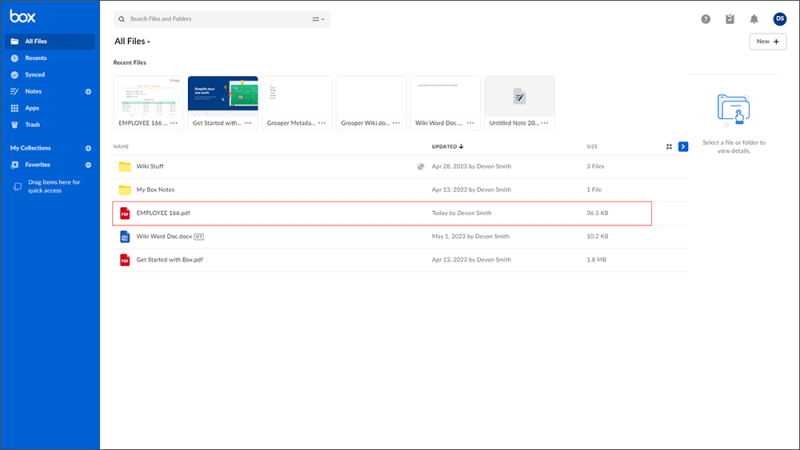Image resolution: width=800 pixels, height=450 pixels.
Task: Open more options for Grooper Wiki card
Action: click(x=396, y=123)
